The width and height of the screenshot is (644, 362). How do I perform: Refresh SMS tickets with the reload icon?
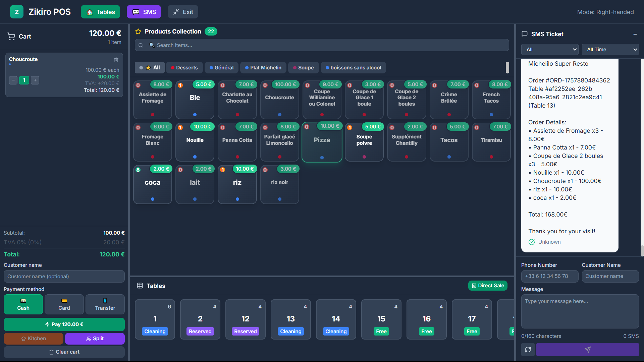528,350
